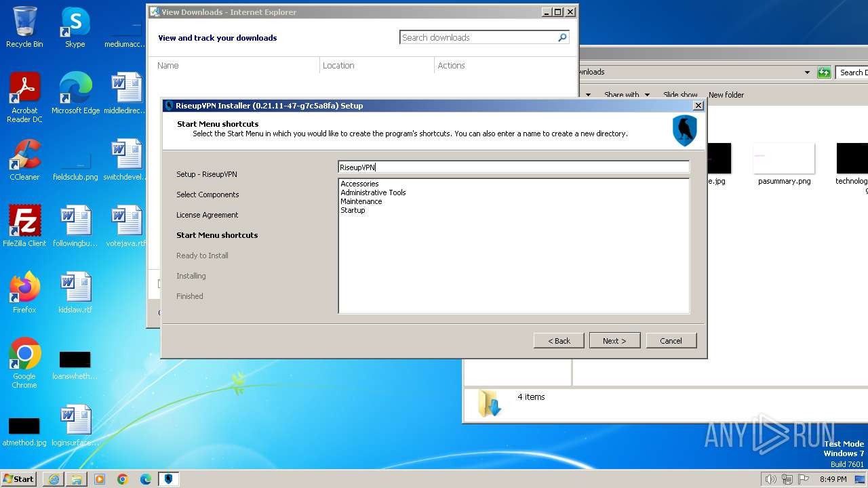Select the votejava.rtf desktop file
The height and width of the screenshot is (488, 868).
click(x=126, y=226)
